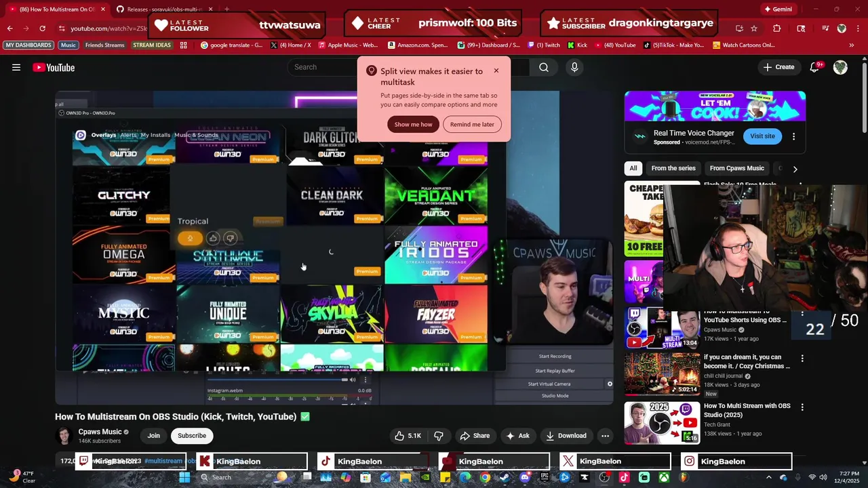Join the Cpaws Music channel
The width and height of the screenshot is (868, 488).
(154, 436)
